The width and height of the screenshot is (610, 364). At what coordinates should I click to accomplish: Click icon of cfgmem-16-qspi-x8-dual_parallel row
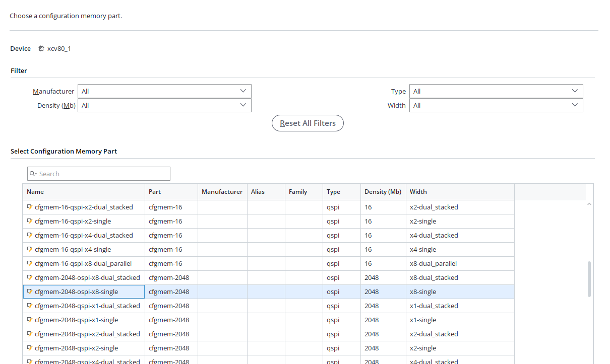[30, 263]
